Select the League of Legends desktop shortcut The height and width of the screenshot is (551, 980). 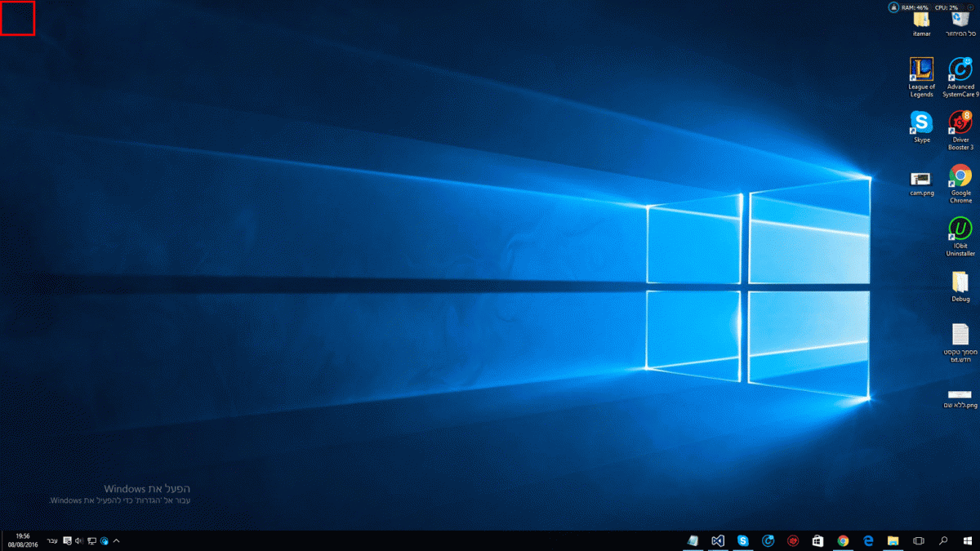(921, 78)
